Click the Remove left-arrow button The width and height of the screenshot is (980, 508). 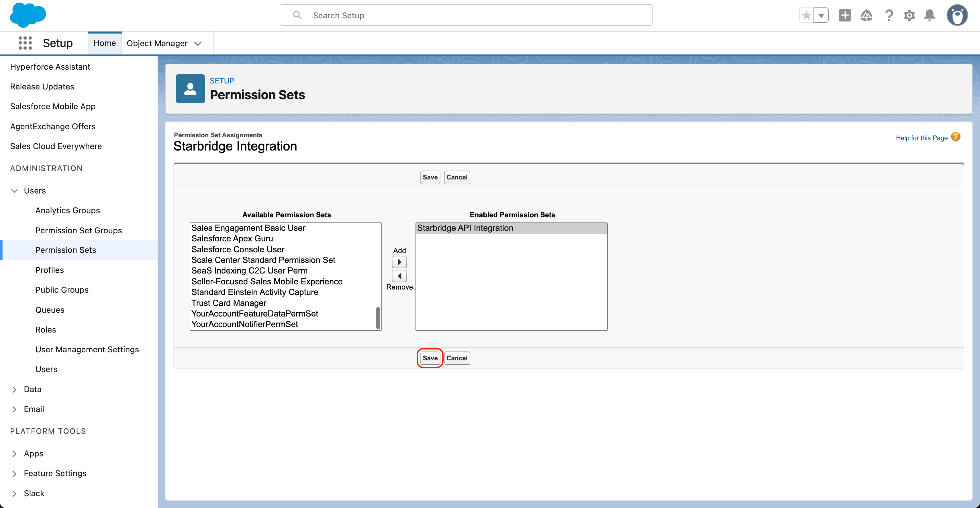point(399,276)
